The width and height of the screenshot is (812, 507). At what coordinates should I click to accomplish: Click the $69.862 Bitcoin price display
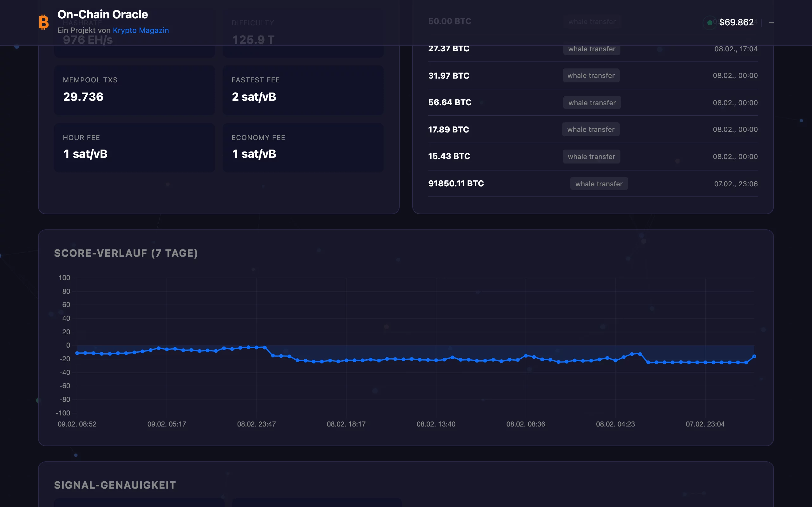736,22
